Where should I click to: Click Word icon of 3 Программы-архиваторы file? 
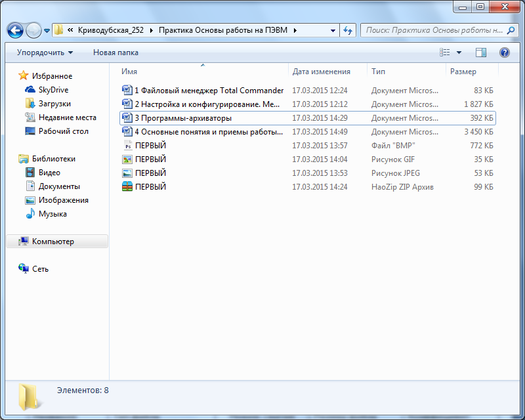pyautogui.click(x=127, y=117)
